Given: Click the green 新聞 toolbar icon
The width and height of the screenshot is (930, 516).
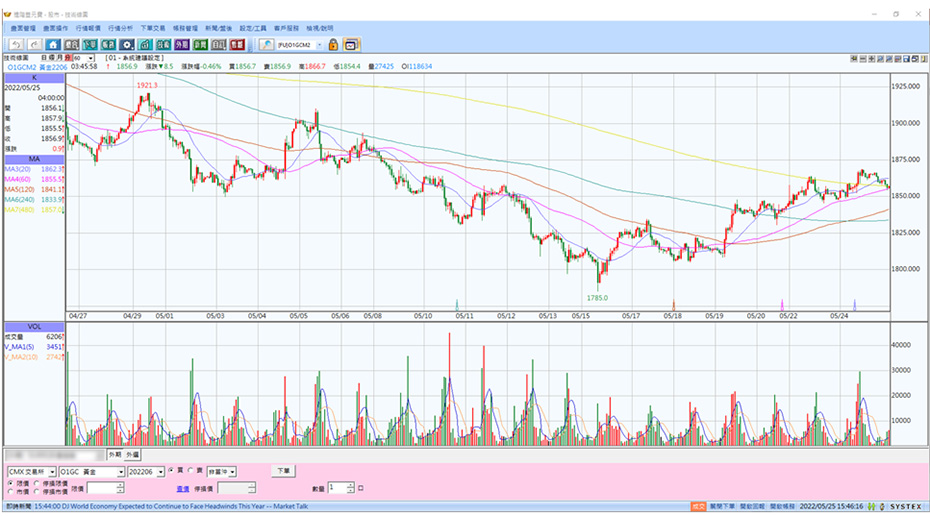Looking at the screenshot, I should coord(200,44).
